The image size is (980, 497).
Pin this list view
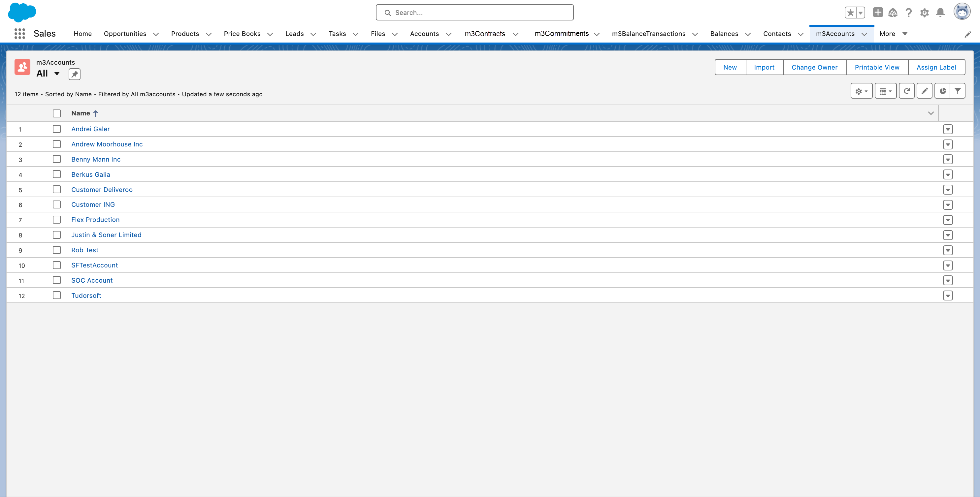click(75, 74)
